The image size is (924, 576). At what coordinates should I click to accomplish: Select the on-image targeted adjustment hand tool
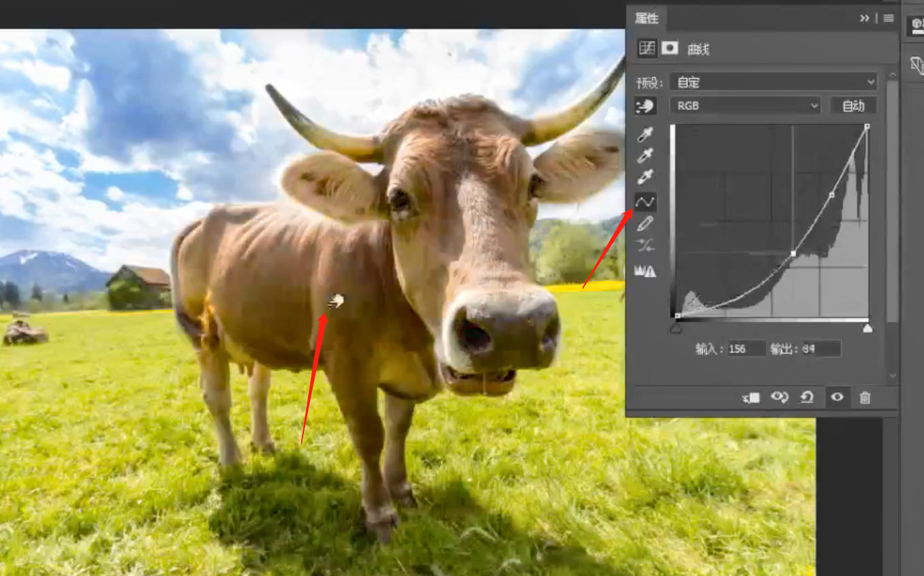tap(645, 106)
